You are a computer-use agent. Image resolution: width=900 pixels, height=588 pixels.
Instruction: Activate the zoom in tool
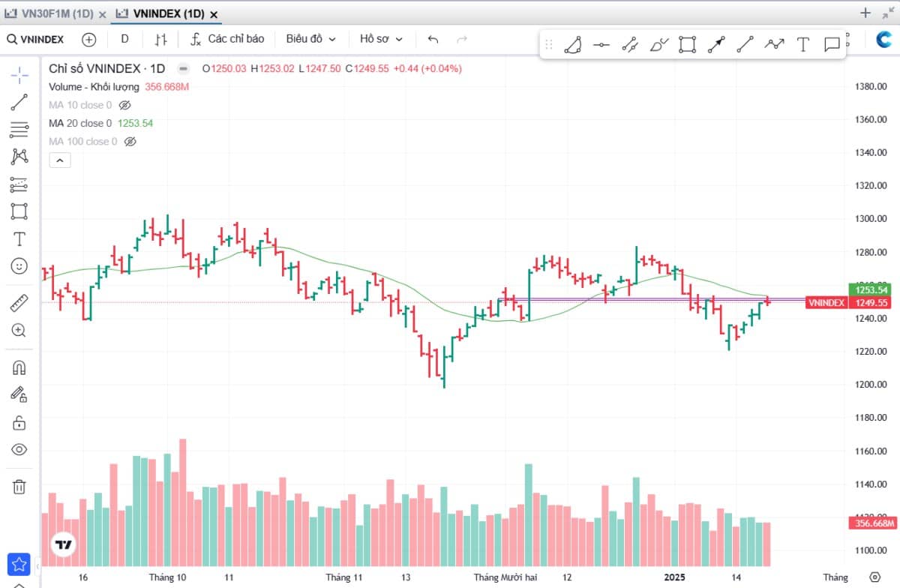[19, 330]
